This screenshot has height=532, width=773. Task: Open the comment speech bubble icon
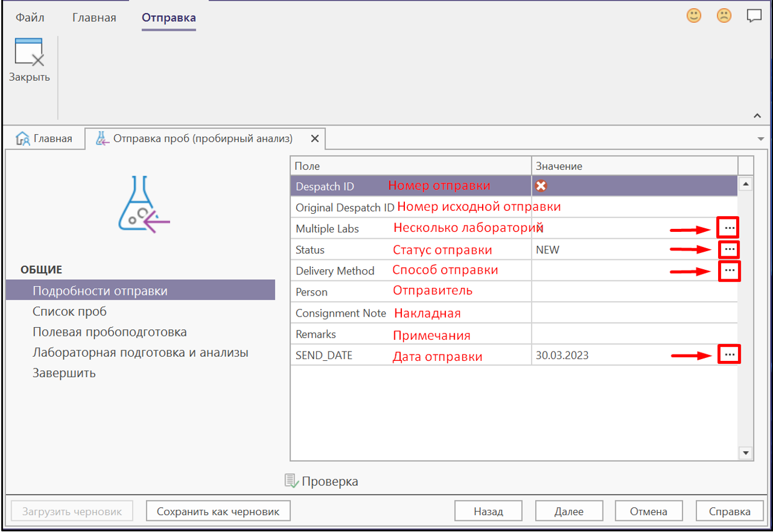pyautogui.click(x=754, y=16)
